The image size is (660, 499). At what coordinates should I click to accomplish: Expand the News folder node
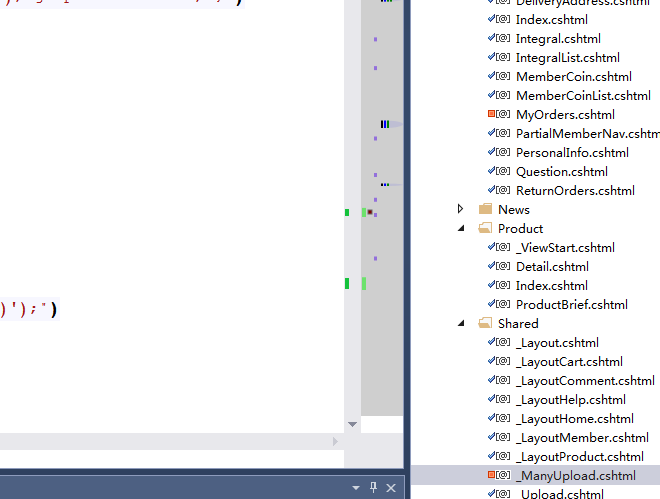click(x=461, y=209)
